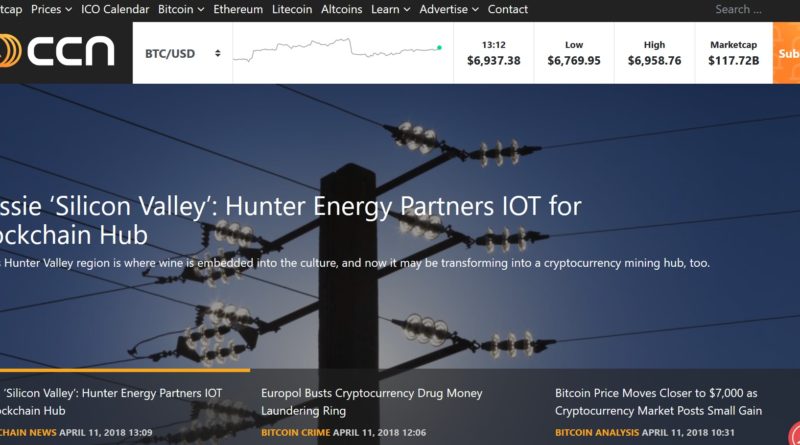
Task: Open Europol Busts Cryptocurrency Drug Money article
Action: (371, 402)
